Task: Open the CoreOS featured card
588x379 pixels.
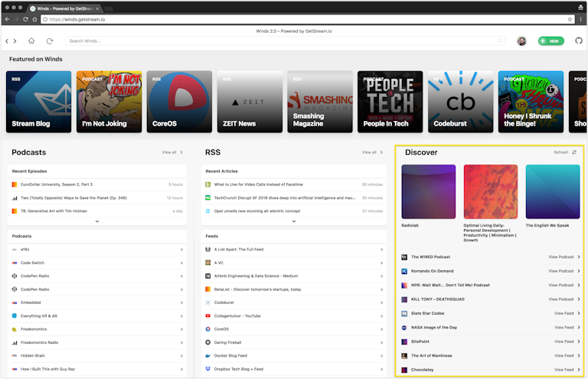Action: click(179, 102)
